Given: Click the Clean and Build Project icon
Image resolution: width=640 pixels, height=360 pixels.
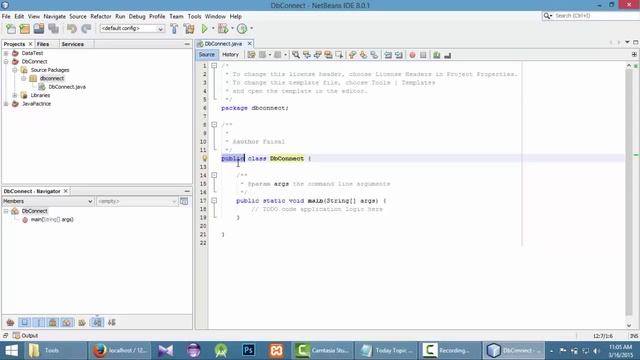Looking at the screenshot, I should [189, 29].
